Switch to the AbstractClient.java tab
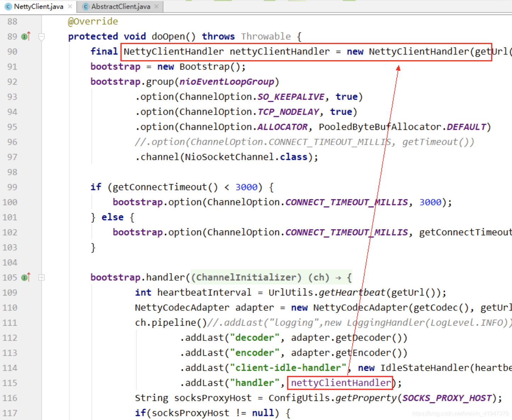Screen dimensions: 512x420 [121, 6]
